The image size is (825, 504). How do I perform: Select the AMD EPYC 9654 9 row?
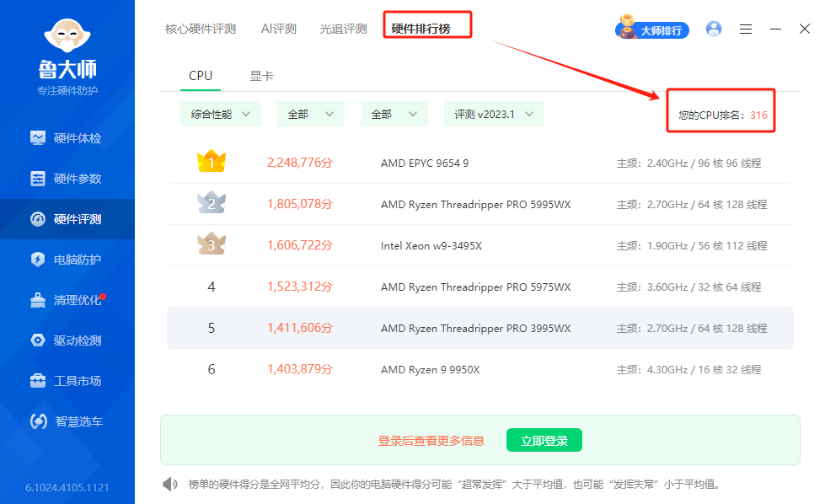(479, 164)
